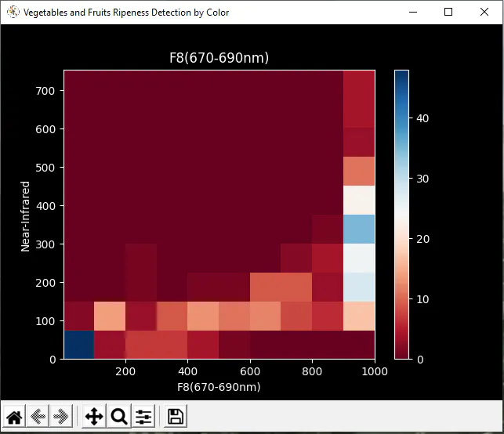Open the Configure subplots sliders icon
The width and height of the screenshot is (504, 434).
pos(143,417)
